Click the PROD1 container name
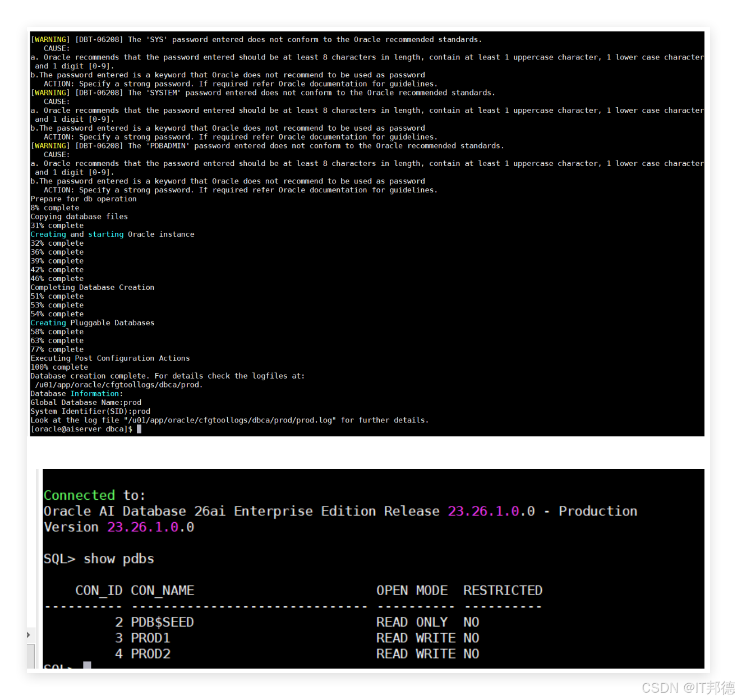Image resolution: width=737 pixels, height=700 pixels. click(150, 638)
